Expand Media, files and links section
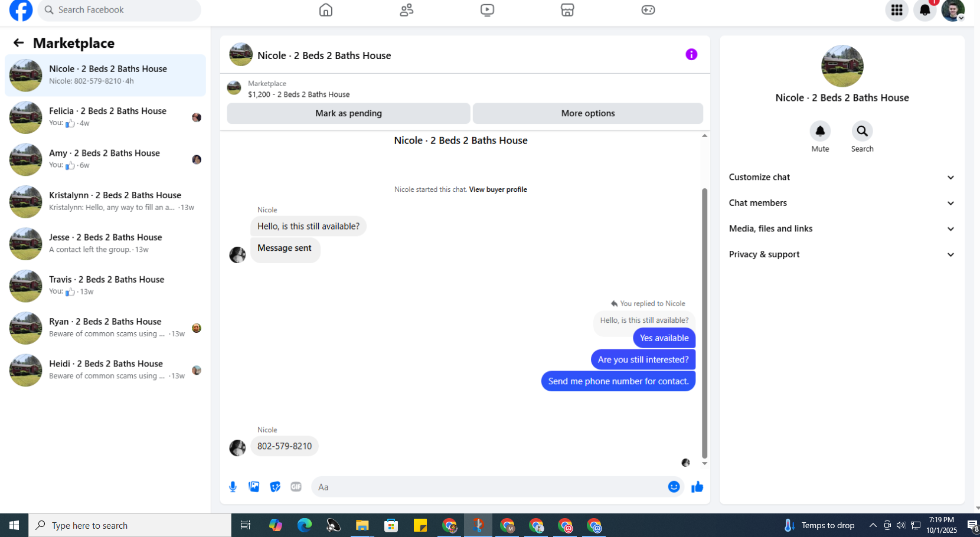Screen dimensions: 980x537 (x=842, y=228)
